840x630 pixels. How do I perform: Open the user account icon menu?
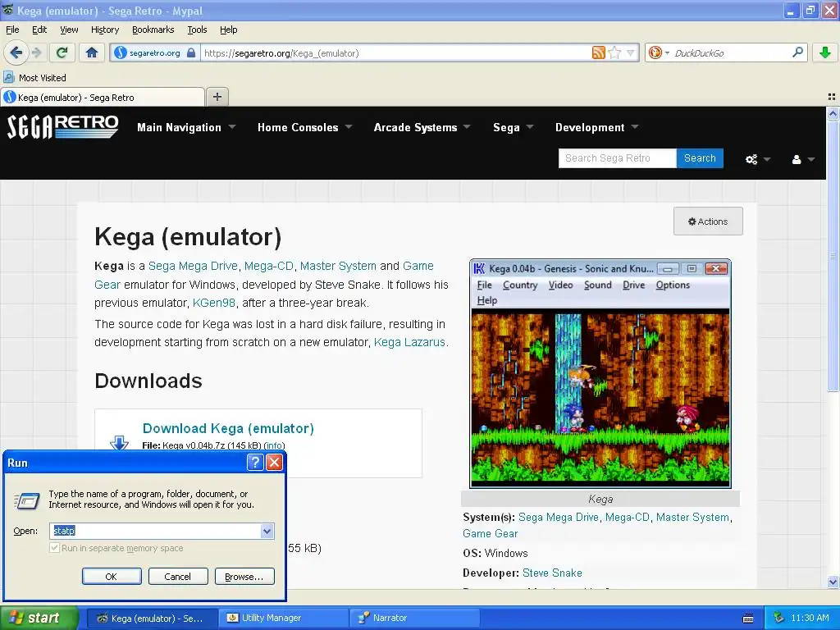tap(802, 159)
